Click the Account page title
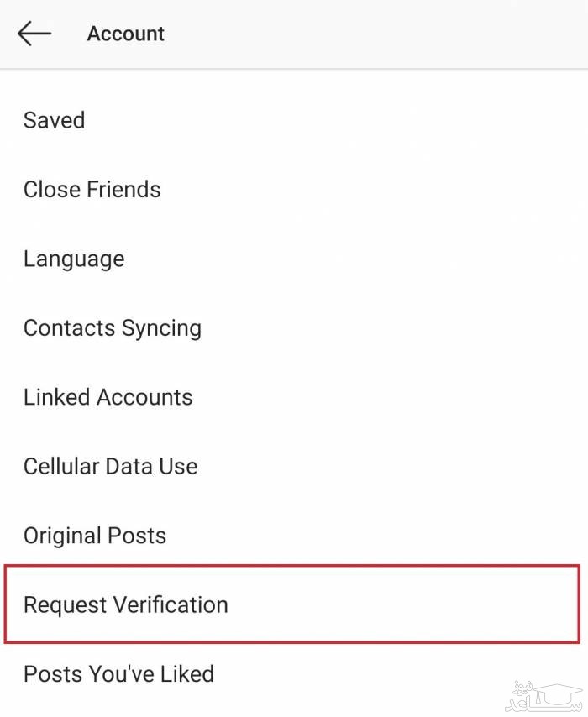Screen dimensions: 588x717 coord(126,34)
